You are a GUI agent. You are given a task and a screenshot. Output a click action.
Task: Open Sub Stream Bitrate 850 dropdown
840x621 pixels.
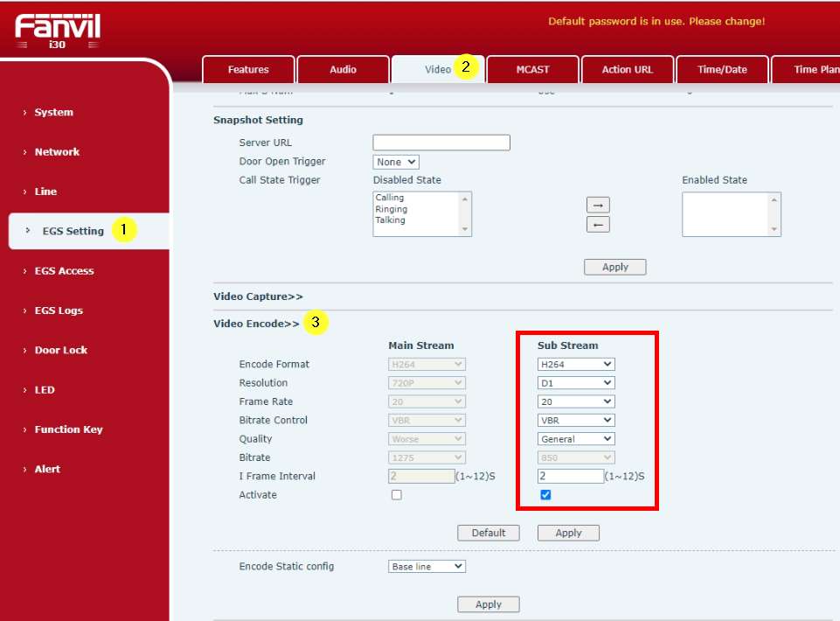(x=576, y=457)
